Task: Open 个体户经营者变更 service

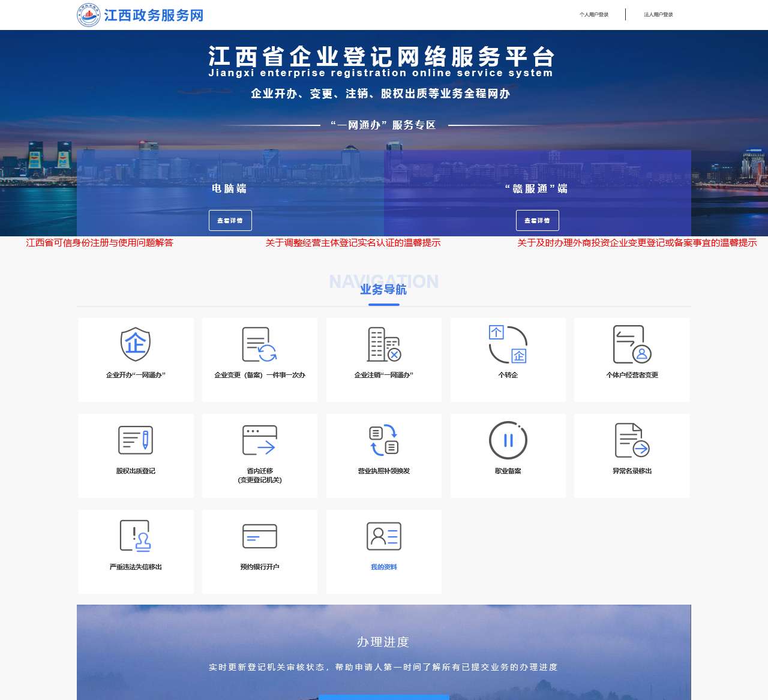Action: (631, 359)
